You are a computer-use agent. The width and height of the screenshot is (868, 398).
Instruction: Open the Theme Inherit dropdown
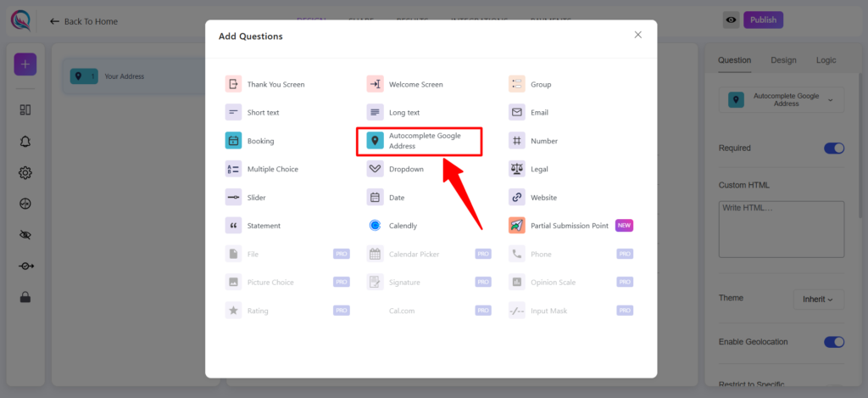(819, 300)
